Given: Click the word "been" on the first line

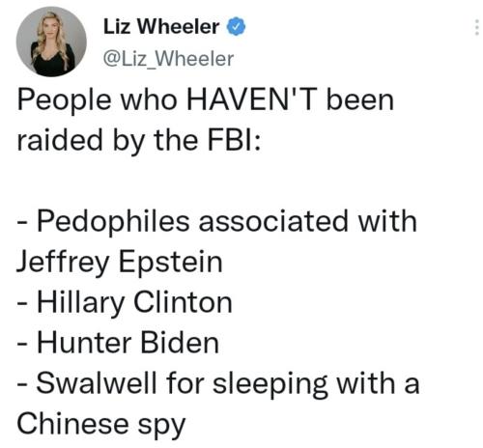Looking at the screenshot, I should 360,100.
